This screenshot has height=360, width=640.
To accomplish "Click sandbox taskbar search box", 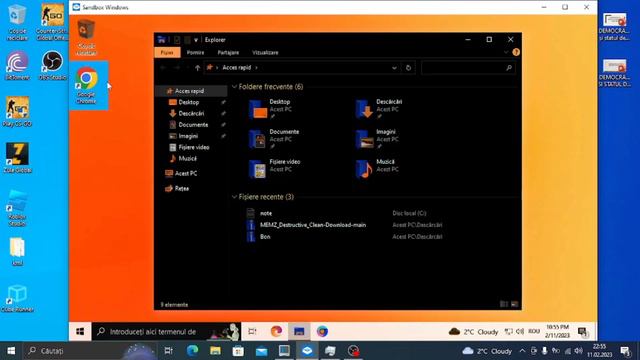I will [167, 331].
